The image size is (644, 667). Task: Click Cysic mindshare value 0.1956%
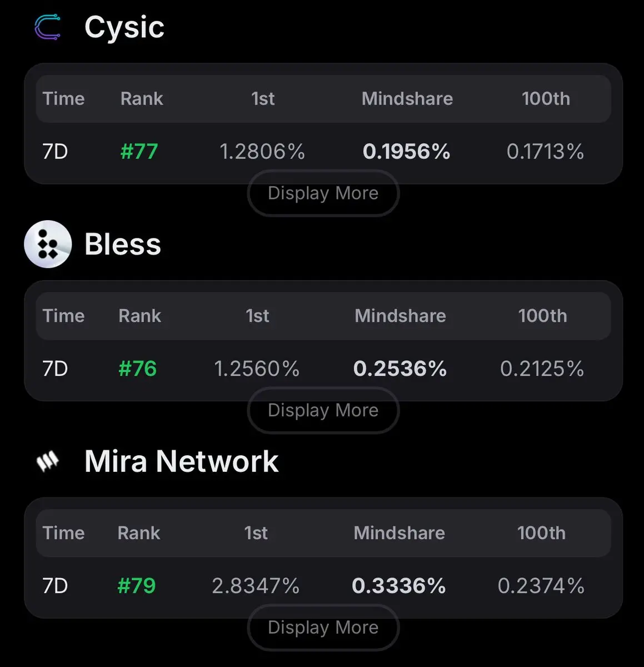click(x=406, y=151)
